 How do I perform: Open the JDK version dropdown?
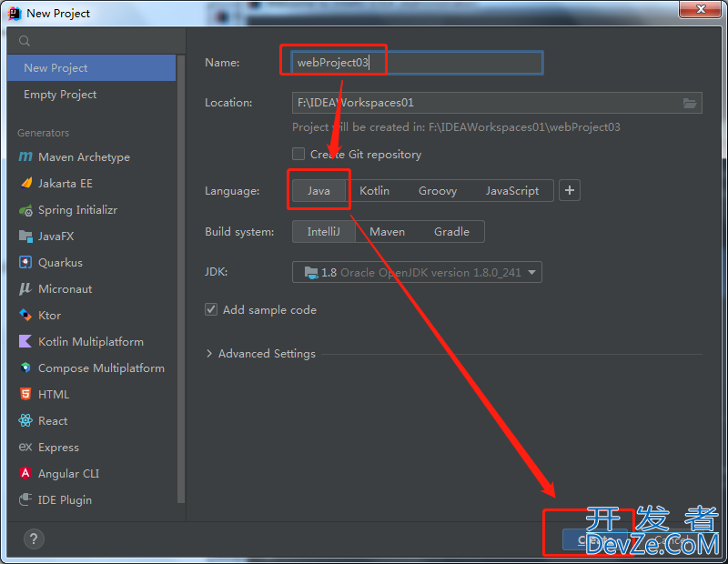[417, 273]
